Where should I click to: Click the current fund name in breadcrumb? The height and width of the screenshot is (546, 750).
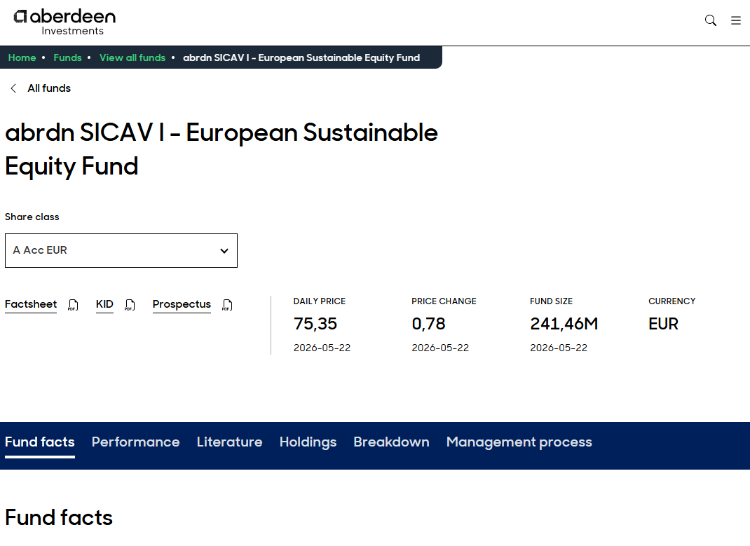pos(301,58)
